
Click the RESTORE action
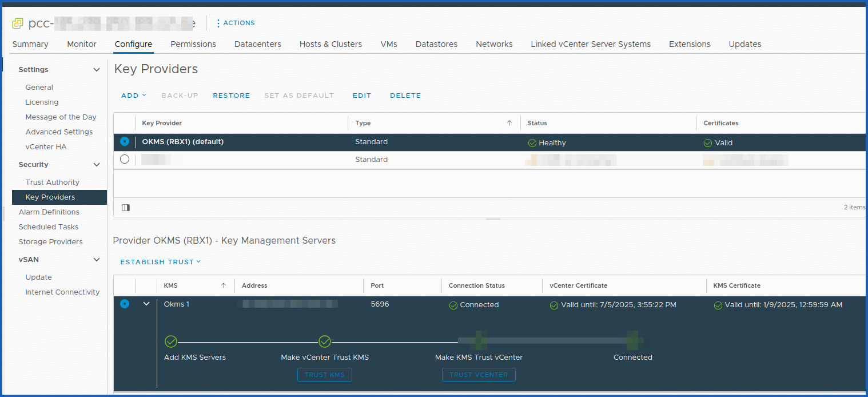pos(231,95)
